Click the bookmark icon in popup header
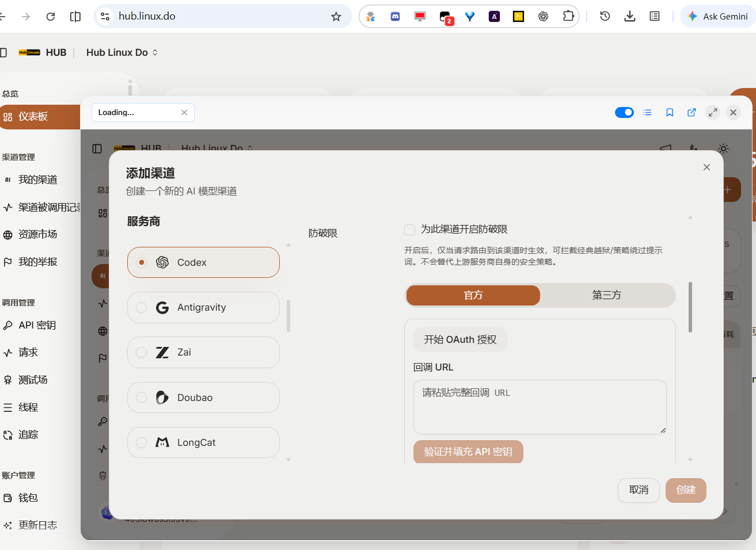The height and width of the screenshot is (550, 756). [670, 112]
